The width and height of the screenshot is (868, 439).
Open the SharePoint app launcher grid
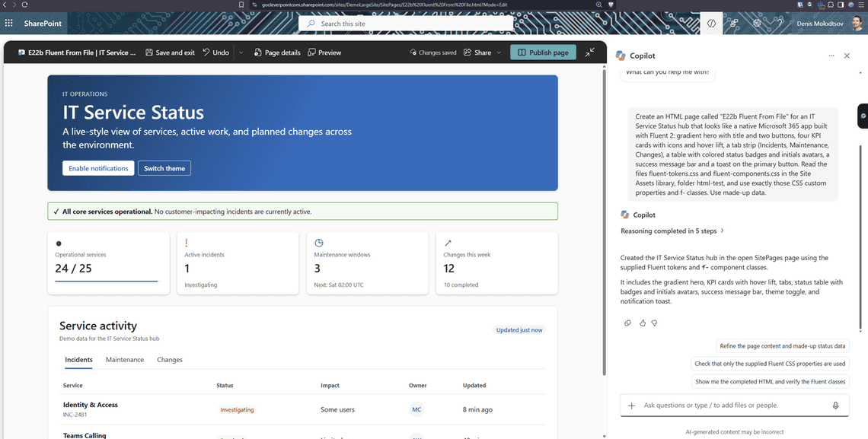pyautogui.click(x=9, y=24)
